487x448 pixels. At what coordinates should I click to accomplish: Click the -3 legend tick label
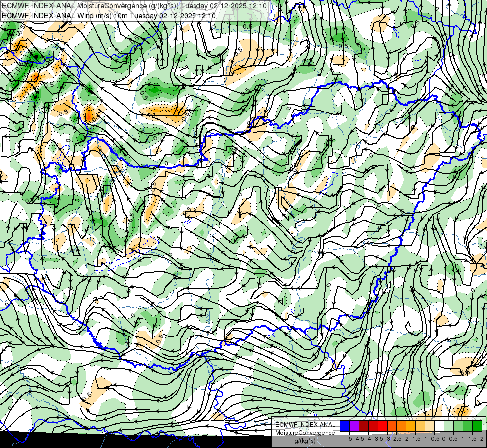(x=388, y=439)
